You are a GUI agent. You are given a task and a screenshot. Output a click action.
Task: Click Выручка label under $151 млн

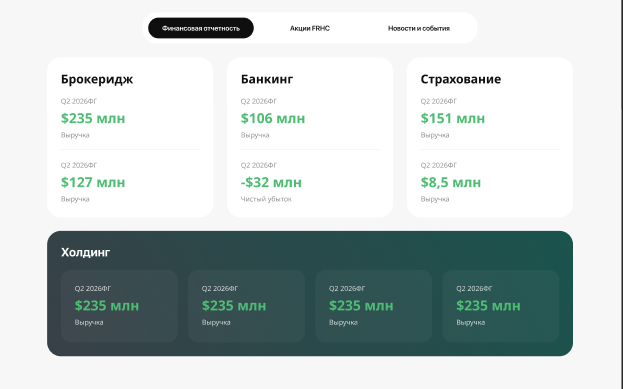tap(435, 135)
